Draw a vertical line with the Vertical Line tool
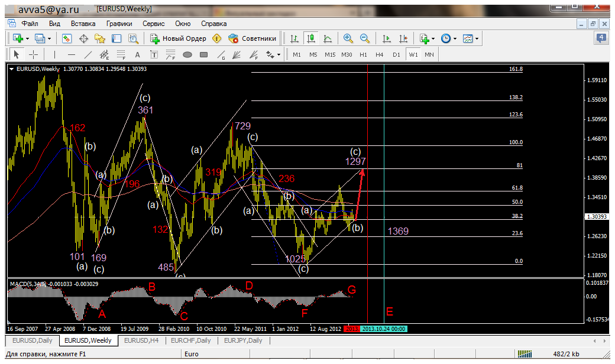 [54, 55]
